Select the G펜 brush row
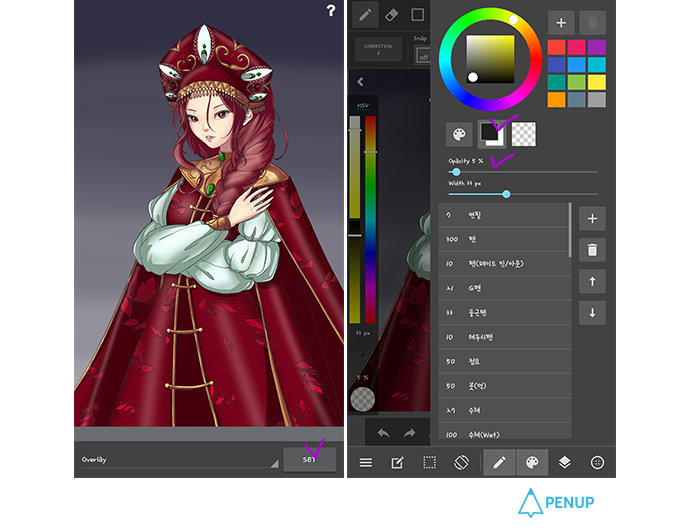Image resolution: width=690 pixels, height=528 pixels. [x=505, y=288]
